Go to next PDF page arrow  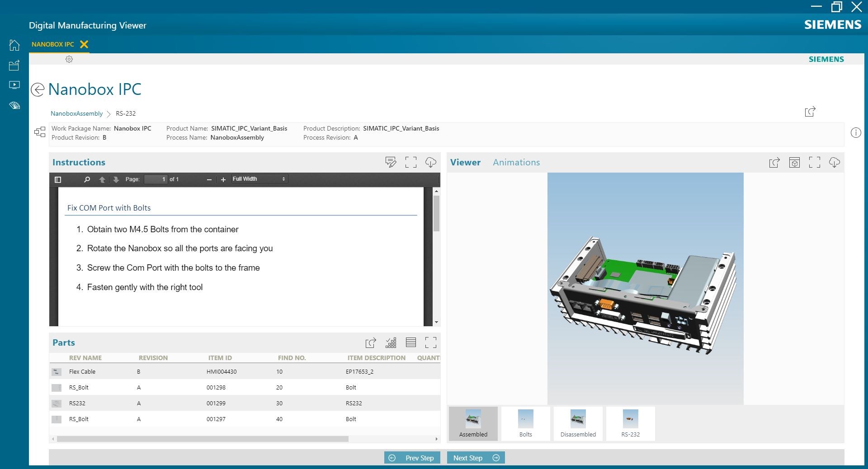tap(116, 179)
